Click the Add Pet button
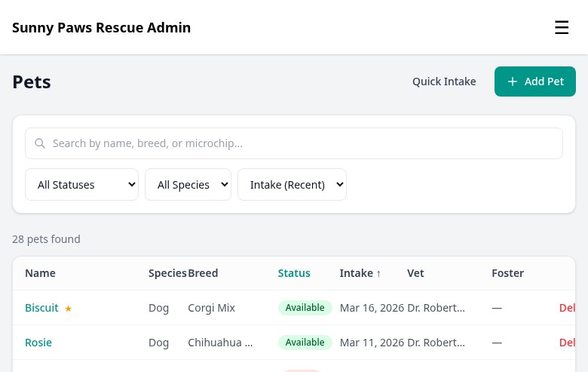The height and width of the screenshot is (372, 588). (x=534, y=81)
